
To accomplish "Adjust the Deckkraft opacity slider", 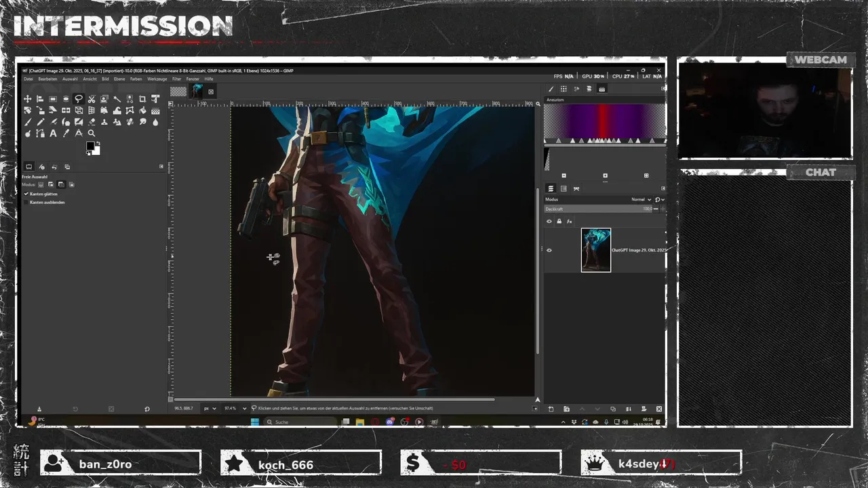I will (598, 209).
